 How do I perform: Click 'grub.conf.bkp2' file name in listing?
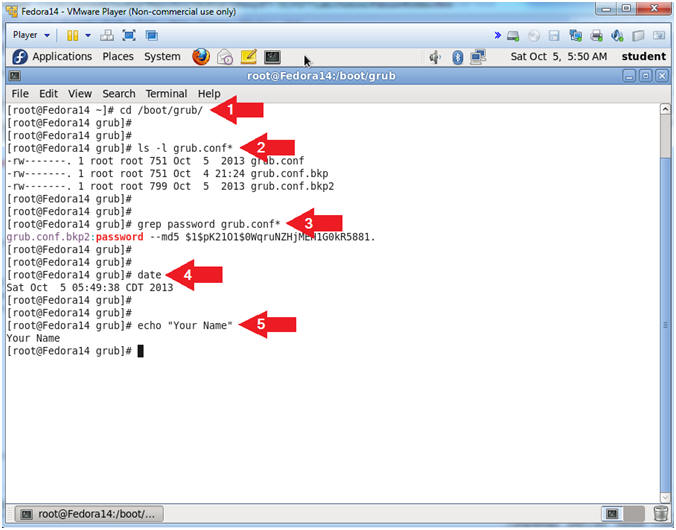(x=292, y=186)
